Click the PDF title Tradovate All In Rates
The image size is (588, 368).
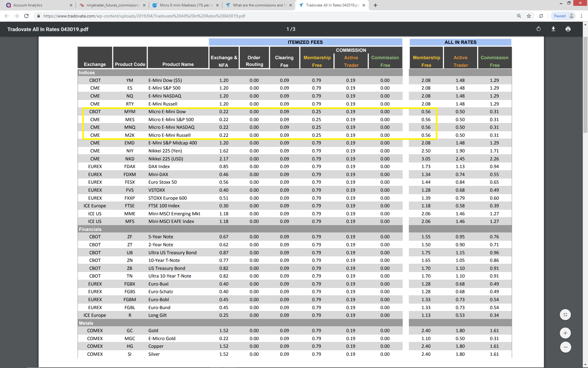pos(48,29)
